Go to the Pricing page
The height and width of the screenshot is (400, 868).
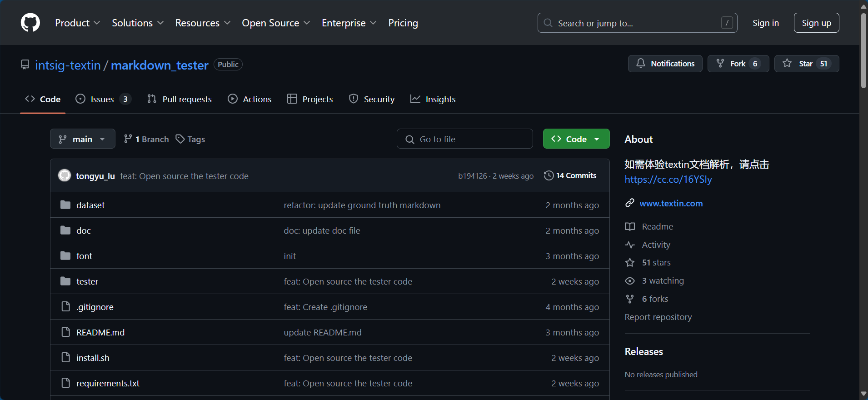(403, 23)
